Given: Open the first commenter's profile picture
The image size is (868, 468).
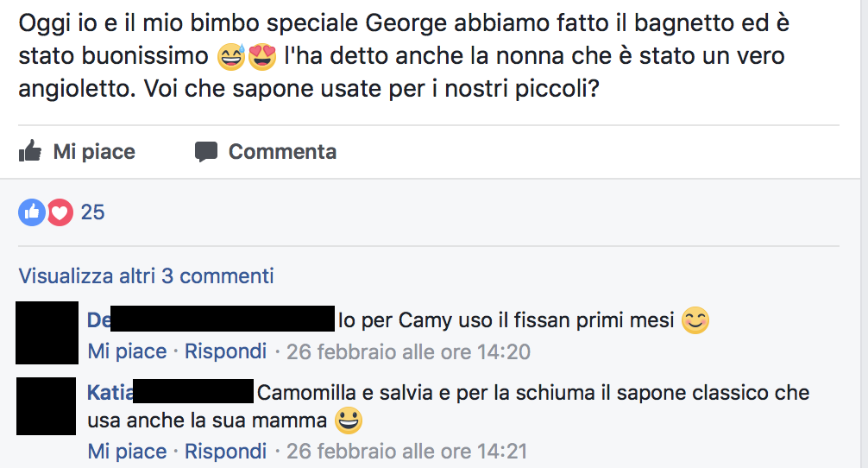Looking at the screenshot, I should 47,332.
